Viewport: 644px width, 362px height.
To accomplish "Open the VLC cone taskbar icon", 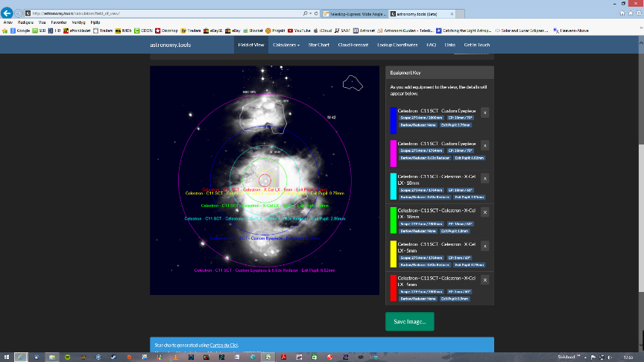I will point(175,357).
